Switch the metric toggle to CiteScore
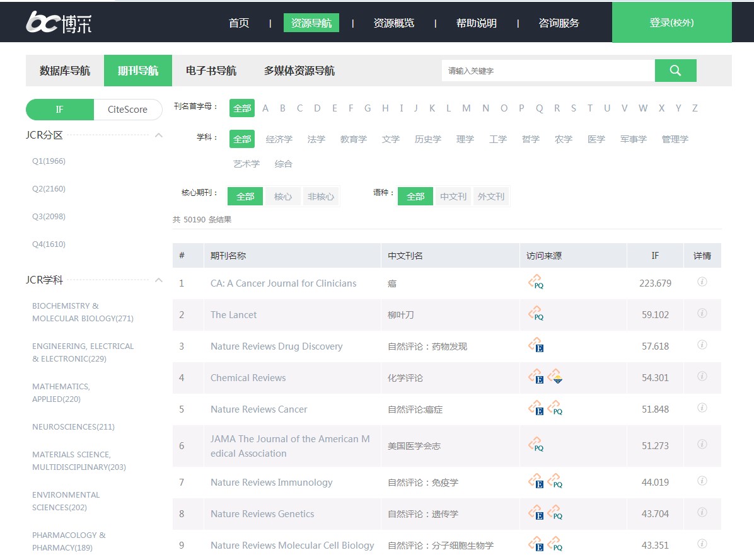 click(x=127, y=110)
